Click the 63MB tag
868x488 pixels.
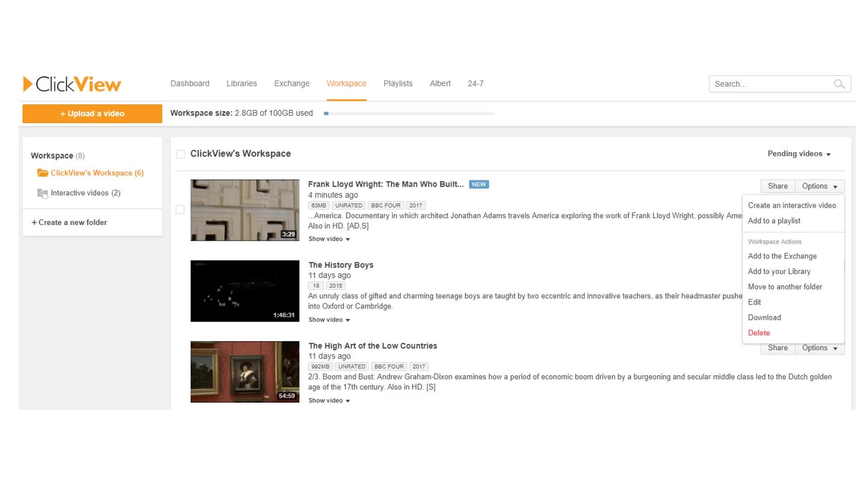pyautogui.click(x=319, y=206)
